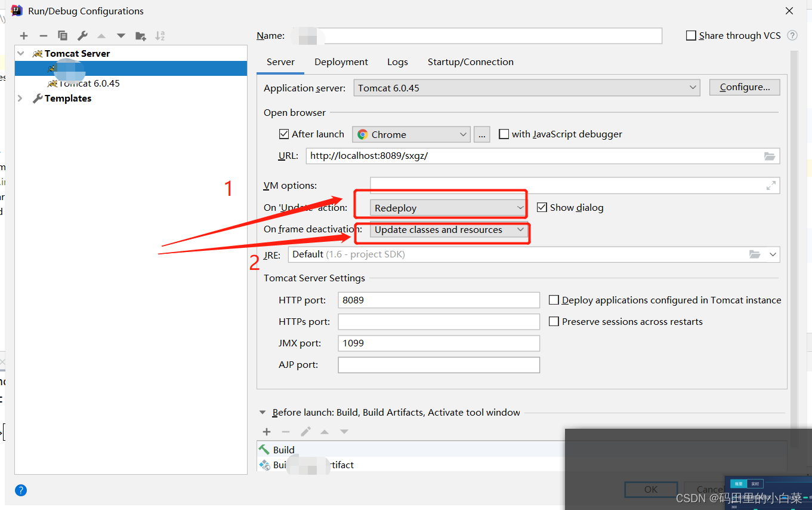Browse JRE folder icon

pos(755,254)
